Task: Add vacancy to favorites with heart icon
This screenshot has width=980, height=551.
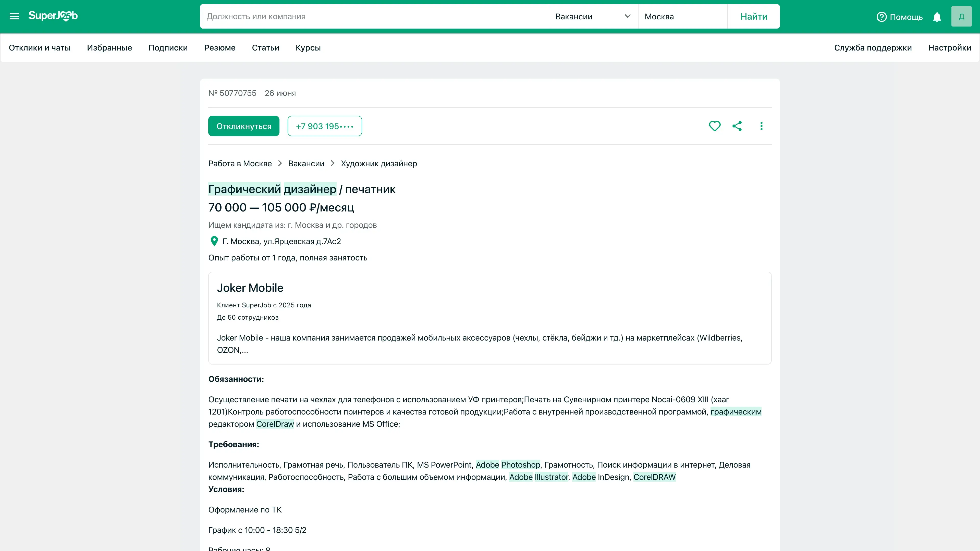Action: (x=715, y=126)
